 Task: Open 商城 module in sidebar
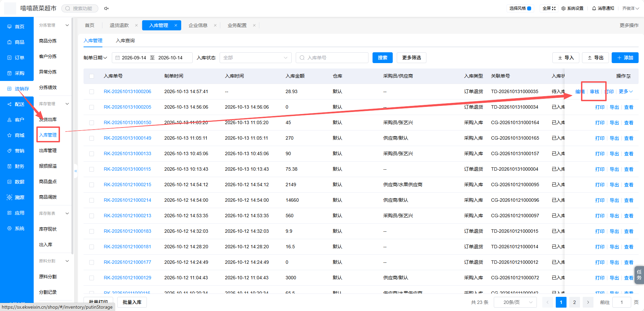[x=16, y=135]
